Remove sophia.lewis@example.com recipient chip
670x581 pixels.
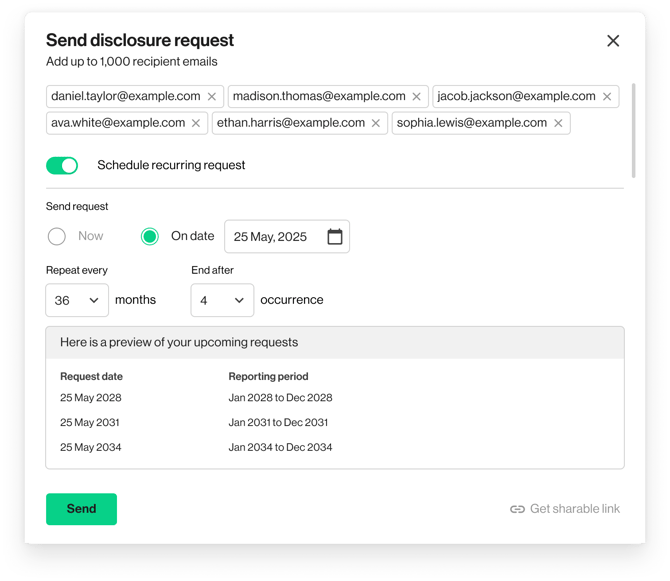pos(558,123)
